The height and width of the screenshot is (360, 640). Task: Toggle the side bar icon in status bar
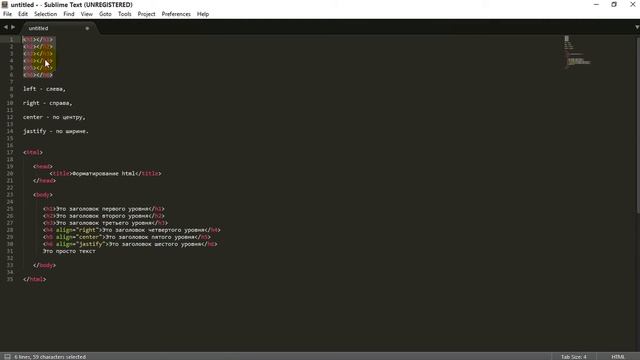[7, 356]
